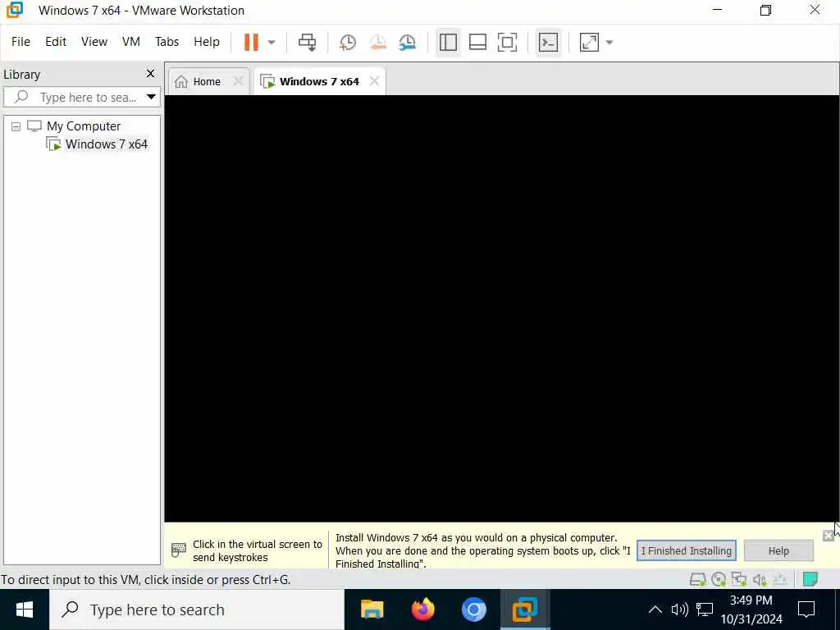The width and height of the screenshot is (840, 630).
Task: Dismiss the install notification bar
Action: (829, 535)
